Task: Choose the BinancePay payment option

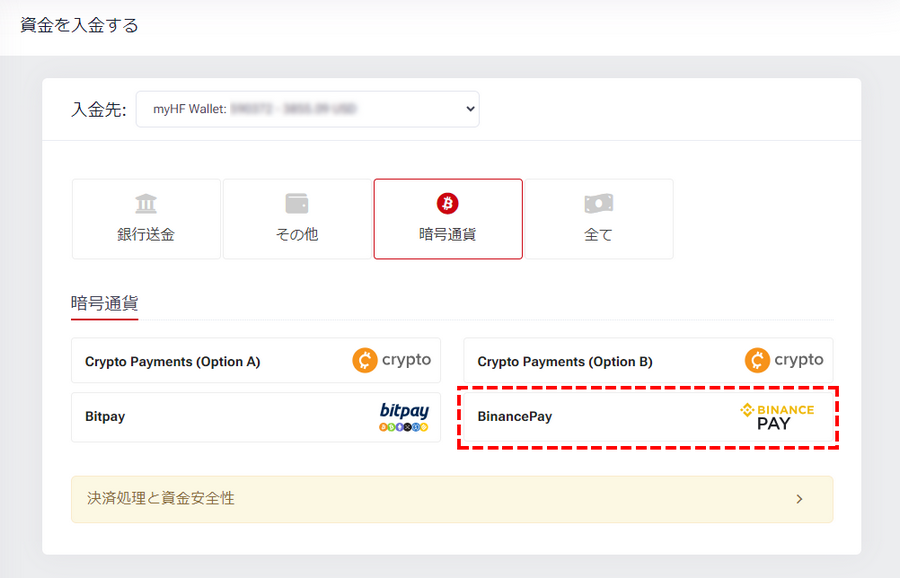Action: 648,417
